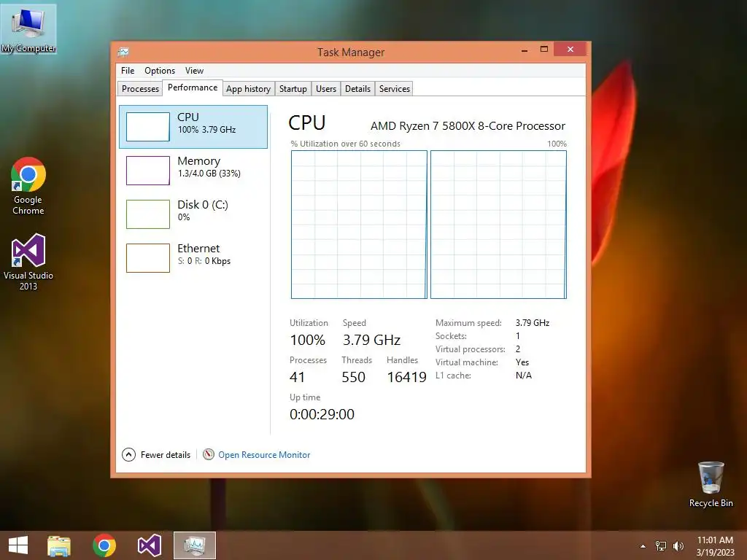This screenshot has width=747, height=560.
Task: Click the Memory mini graph thumbnail
Action: click(x=147, y=171)
